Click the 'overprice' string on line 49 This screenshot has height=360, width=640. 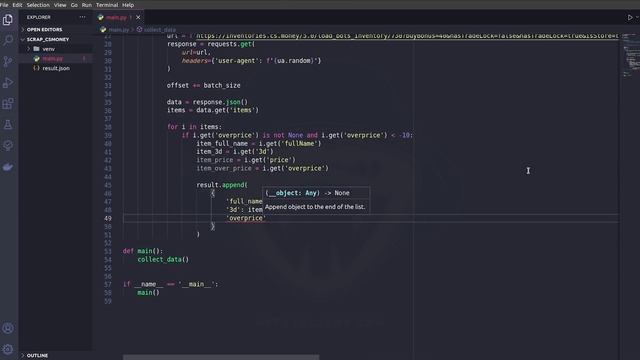point(246,218)
